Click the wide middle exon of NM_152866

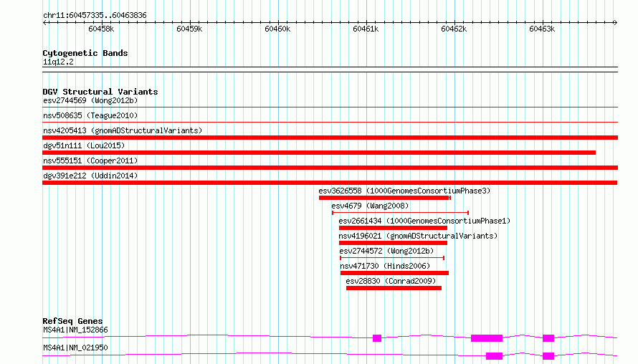tap(487, 338)
